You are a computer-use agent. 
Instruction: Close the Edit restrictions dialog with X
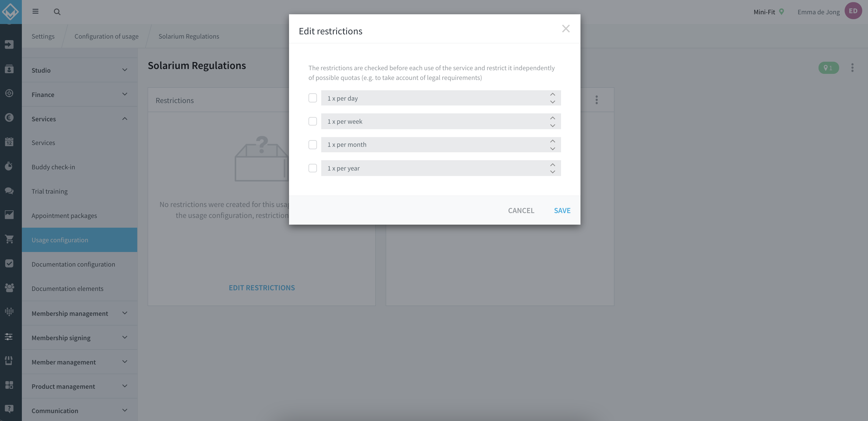point(566,29)
